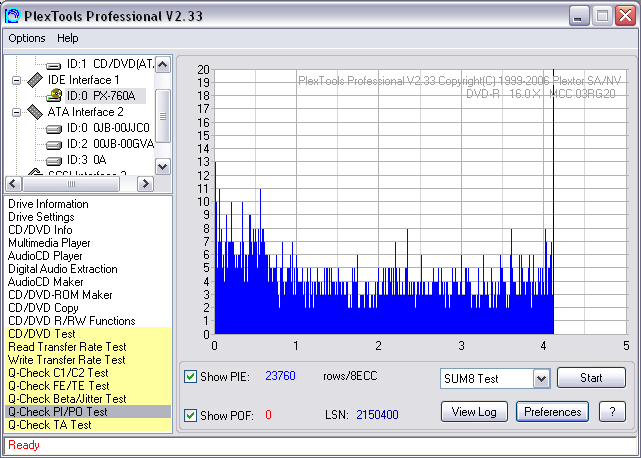The image size is (641, 458).
Task: Click the PlexTools app icon in title bar
Action: click(12, 16)
